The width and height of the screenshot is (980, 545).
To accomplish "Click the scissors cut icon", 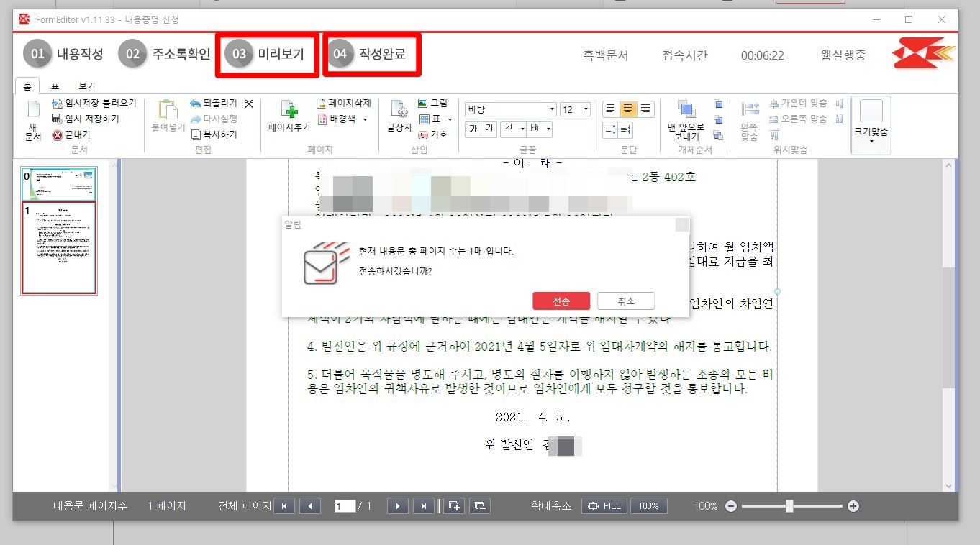I will [x=249, y=104].
